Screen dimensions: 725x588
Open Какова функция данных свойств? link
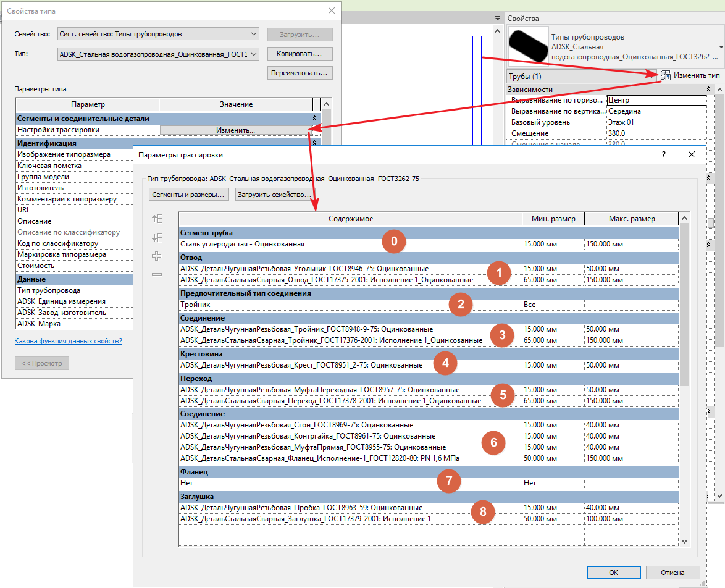click(68, 341)
